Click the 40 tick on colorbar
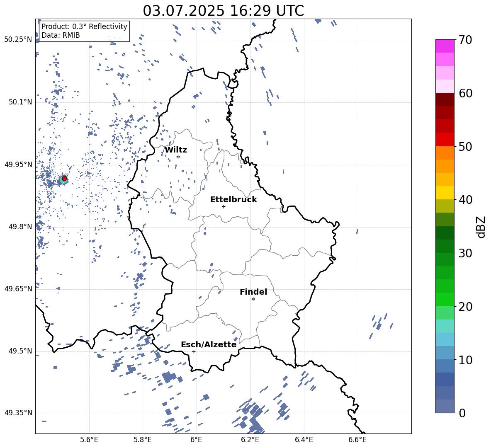The image size is (491, 448). [465, 200]
